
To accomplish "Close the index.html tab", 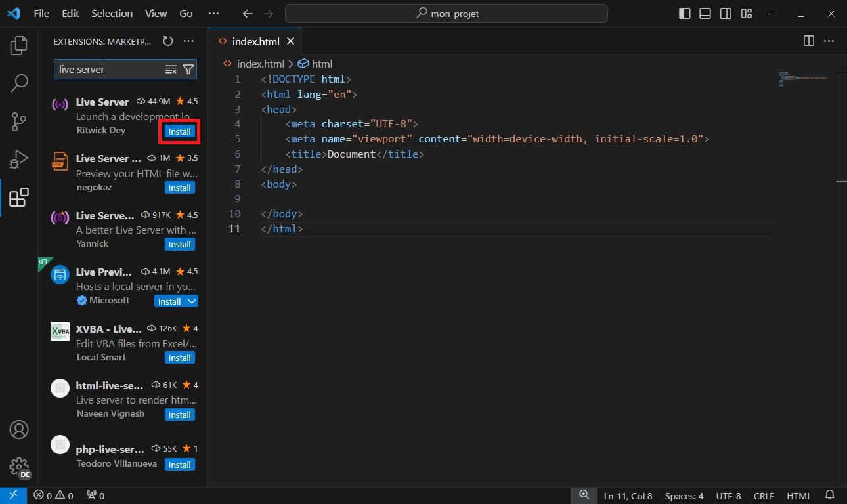I will click(x=290, y=41).
